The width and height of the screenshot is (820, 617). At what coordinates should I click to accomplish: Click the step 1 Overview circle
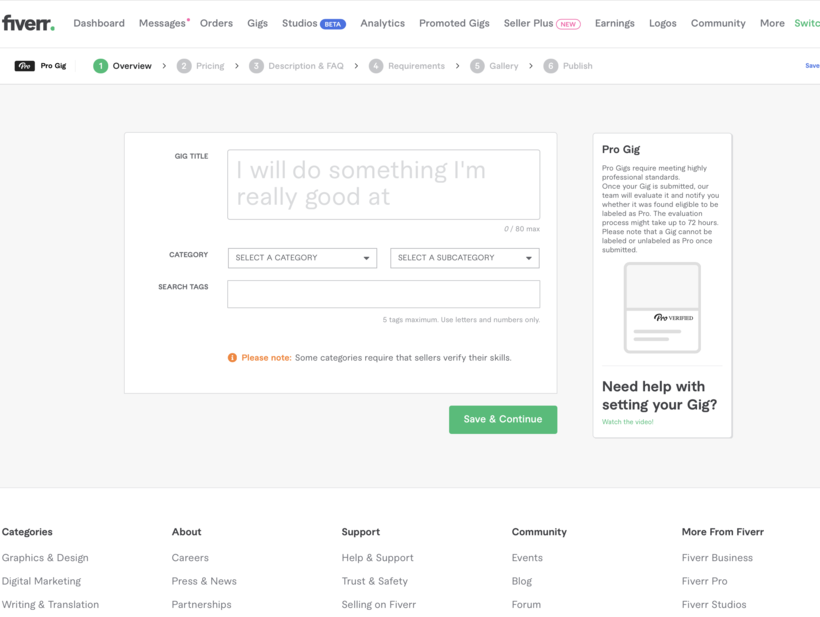tap(100, 66)
